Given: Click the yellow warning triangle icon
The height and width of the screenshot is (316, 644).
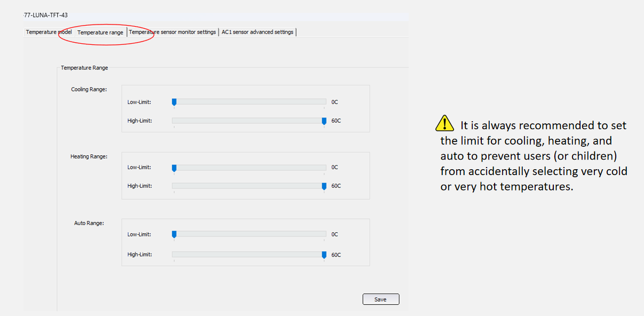Looking at the screenshot, I should [444, 124].
